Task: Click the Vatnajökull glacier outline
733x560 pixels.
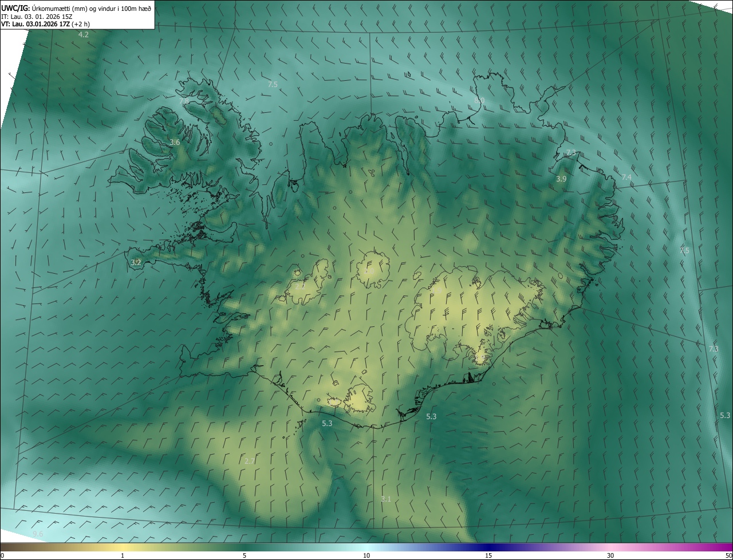Action: point(475,315)
